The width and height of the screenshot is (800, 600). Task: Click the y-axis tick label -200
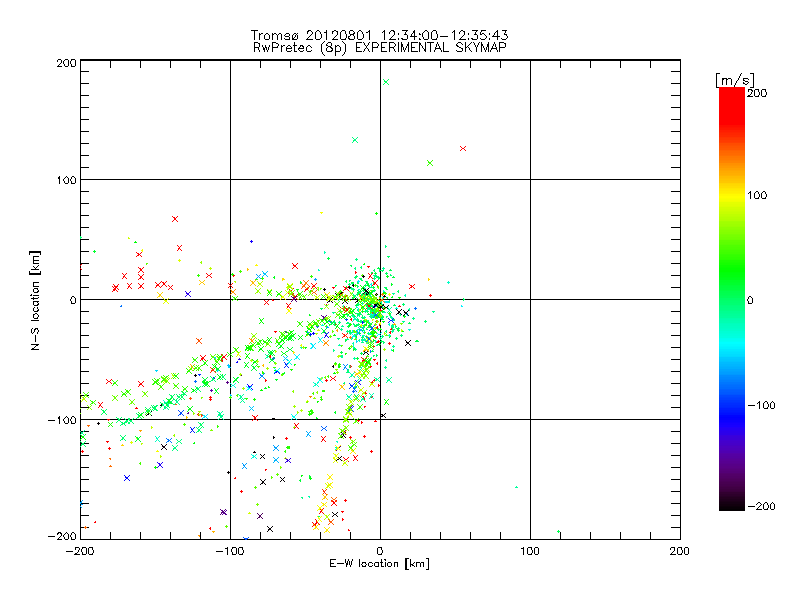tap(62, 536)
